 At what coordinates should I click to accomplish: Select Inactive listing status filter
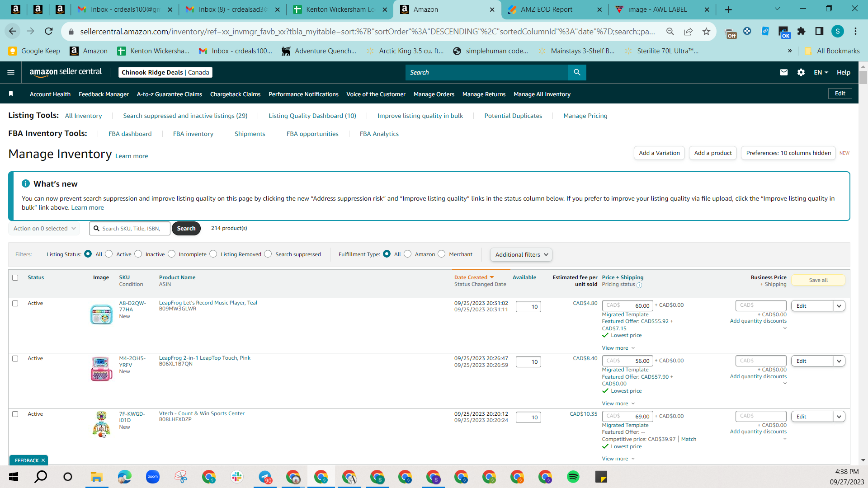pos(138,254)
